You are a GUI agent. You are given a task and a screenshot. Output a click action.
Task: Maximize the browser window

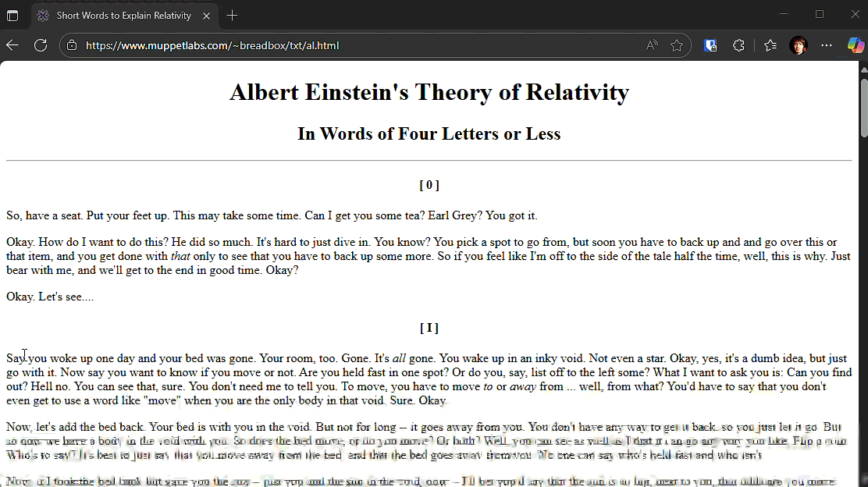pos(820,14)
